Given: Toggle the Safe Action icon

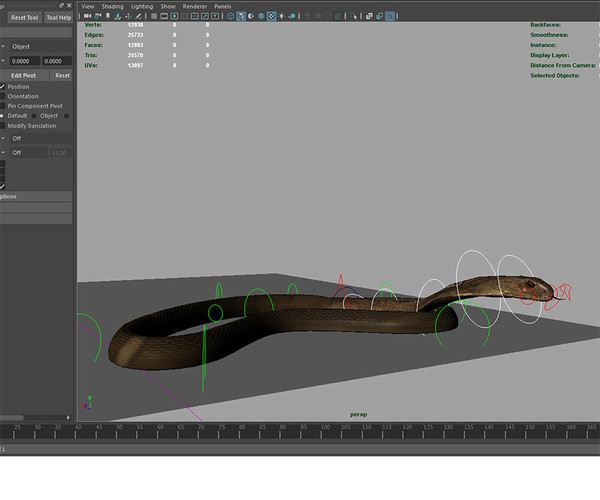Looking at the screenshot, I should click(x=205, y=16).
